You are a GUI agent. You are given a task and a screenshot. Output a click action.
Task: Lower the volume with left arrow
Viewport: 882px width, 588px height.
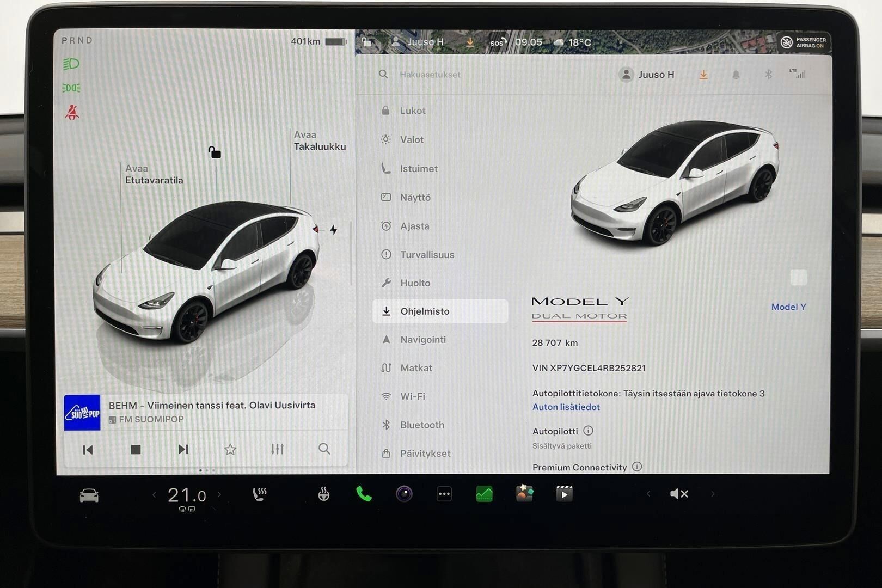click(x=648, y=494)
